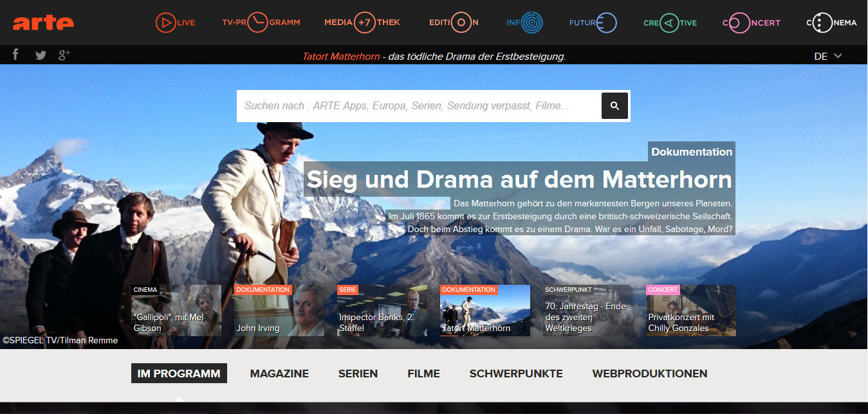Open the Tatort Matterhorn ticker link
The width and height of the screenshot is (868, 414).
tap(341, 56)
